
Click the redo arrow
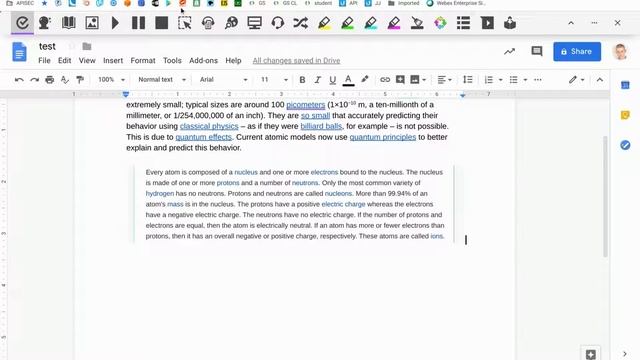click(34, 80)
